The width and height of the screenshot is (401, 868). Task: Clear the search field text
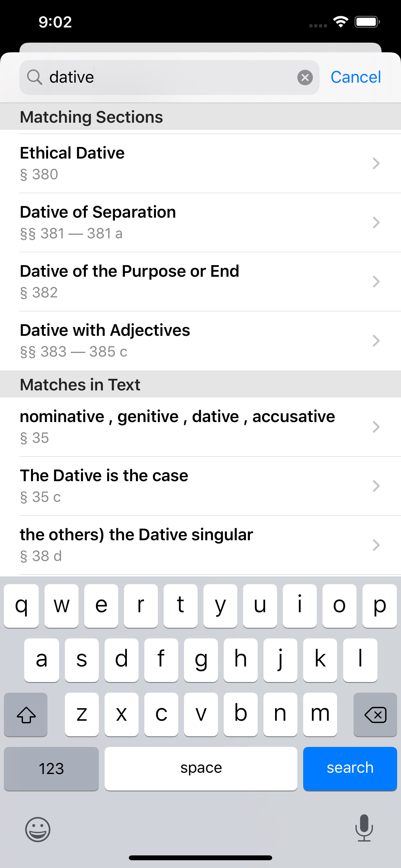[305, 77]
